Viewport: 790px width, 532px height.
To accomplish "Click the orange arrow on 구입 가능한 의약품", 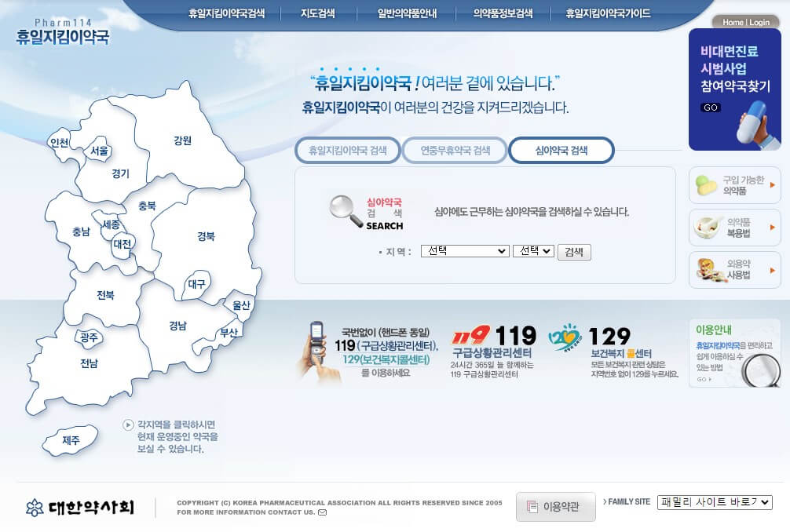I will click(773, 185).
